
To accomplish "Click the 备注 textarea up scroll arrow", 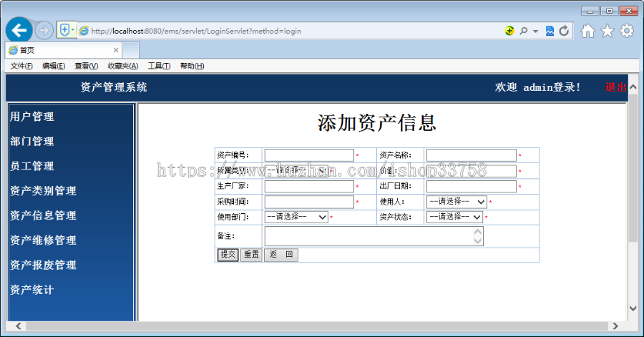I will click(x=478, y=232).
